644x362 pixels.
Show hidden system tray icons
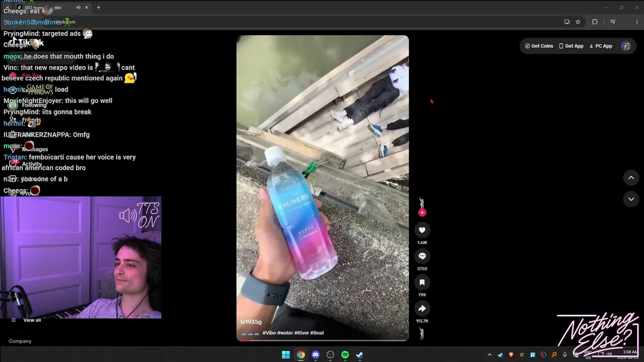[x=490, y=355]
